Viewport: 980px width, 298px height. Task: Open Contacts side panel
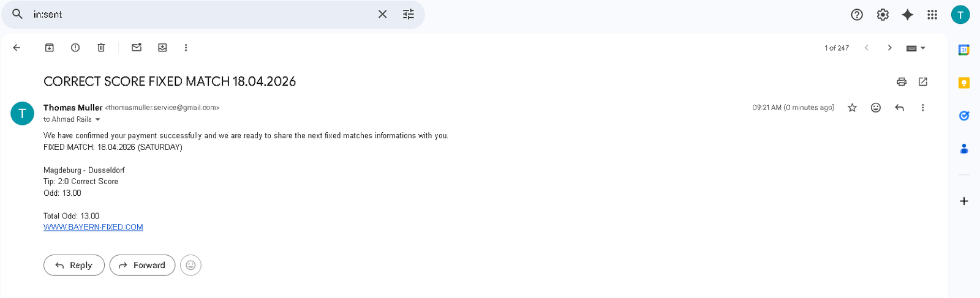963,148
